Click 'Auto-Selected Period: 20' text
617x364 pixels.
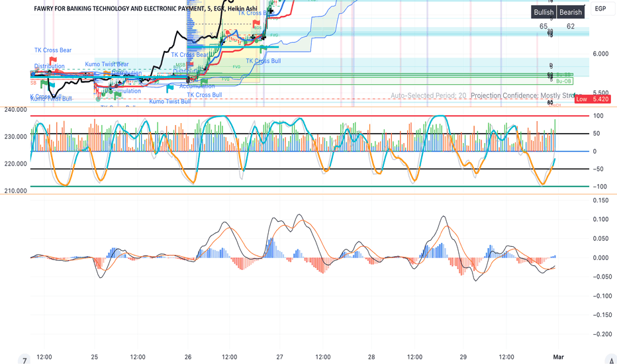click(x=428, y=95)
